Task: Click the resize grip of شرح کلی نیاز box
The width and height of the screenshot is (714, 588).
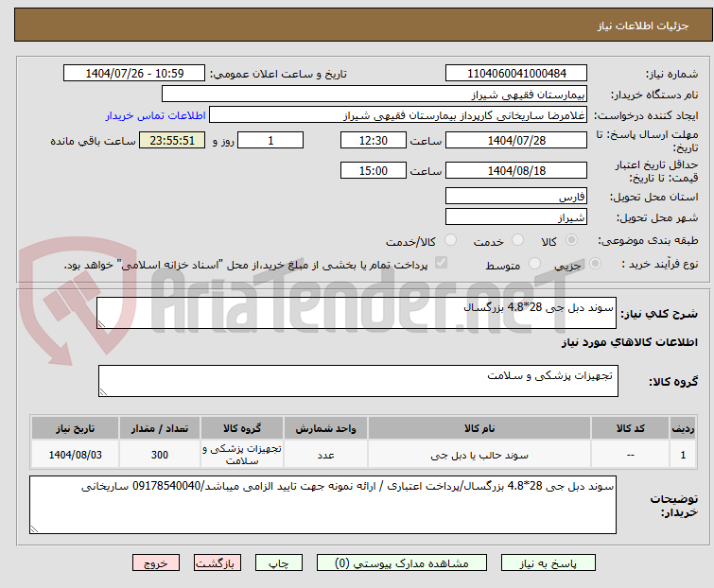Action: [101, 324]
